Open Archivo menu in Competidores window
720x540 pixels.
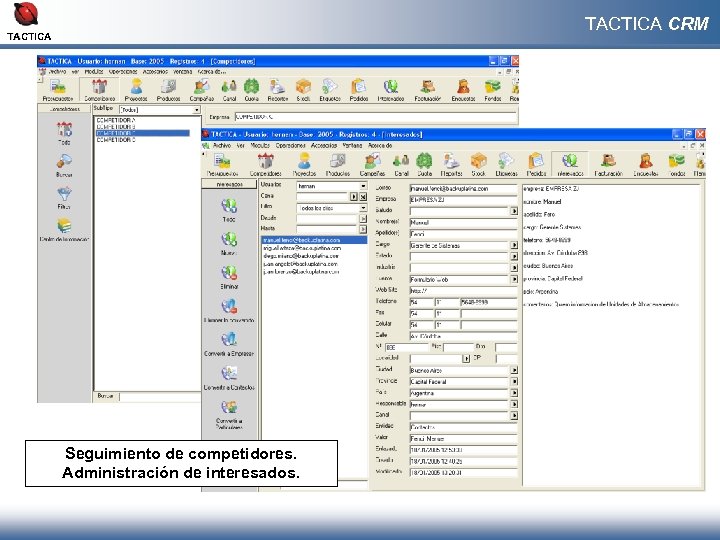[x=57, y=72]
